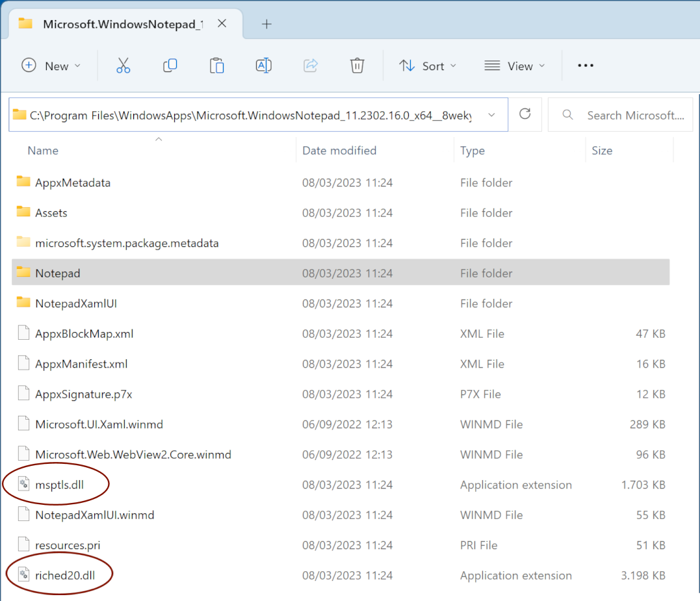Open the View dropdown menu
The height and width of the screenshot is (601, 700).
point(515,66)
